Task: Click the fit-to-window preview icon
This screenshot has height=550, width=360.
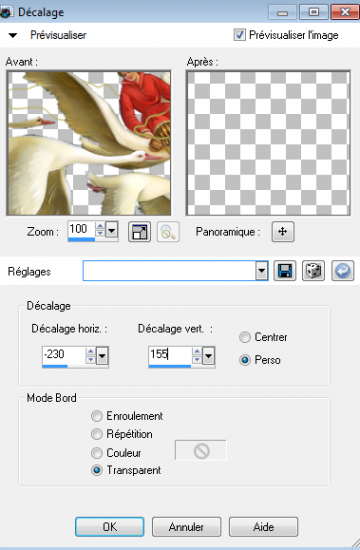Action: 139,232
